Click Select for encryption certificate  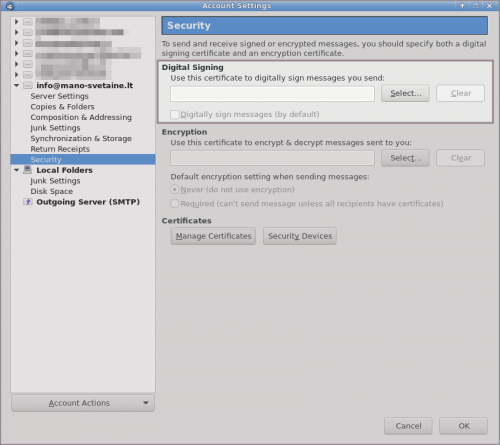pos(405,158)
